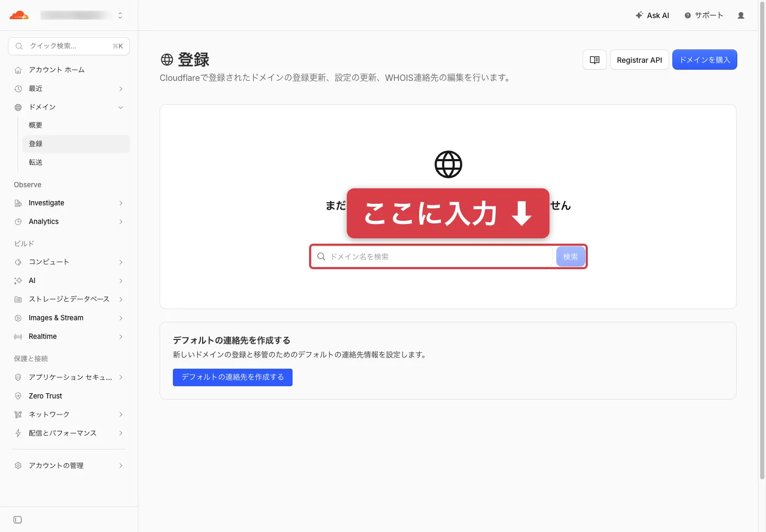
Task: Select 登録 under ドメイン
Action: [76, 144]
